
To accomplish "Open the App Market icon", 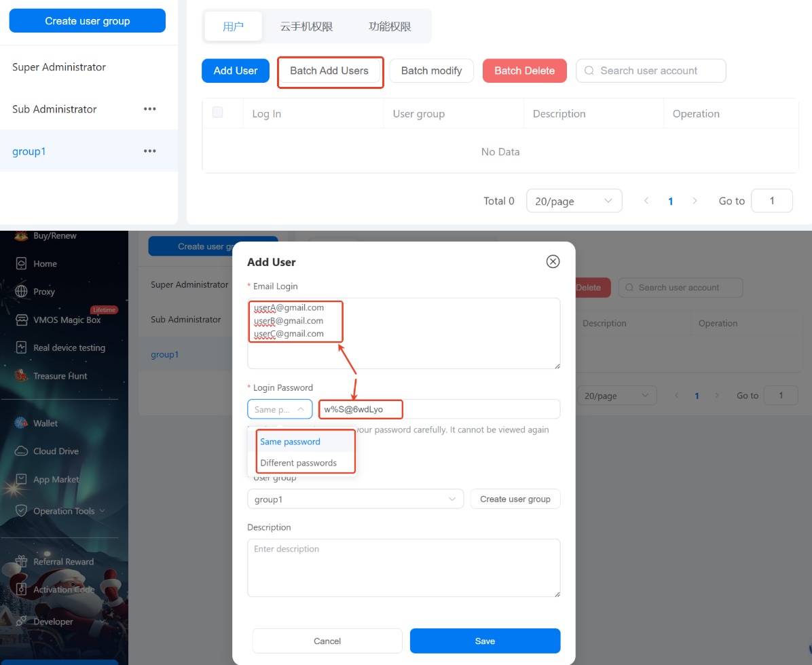I will point(21,479).
